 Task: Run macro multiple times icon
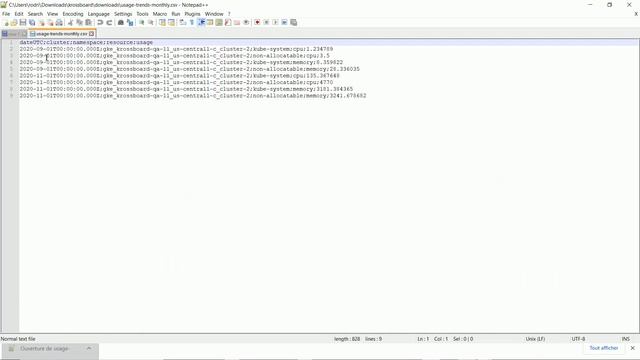pyautogui.click(x=284, y=22)
